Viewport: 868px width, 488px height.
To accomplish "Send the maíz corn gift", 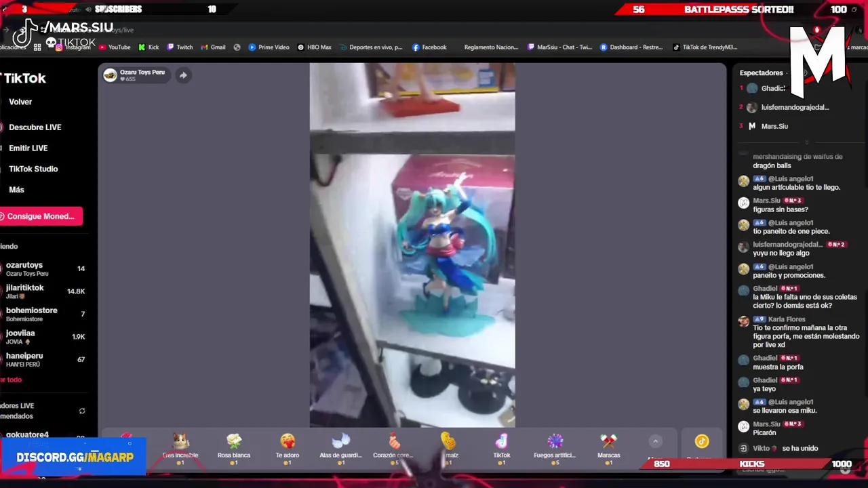I will (448, 449).
